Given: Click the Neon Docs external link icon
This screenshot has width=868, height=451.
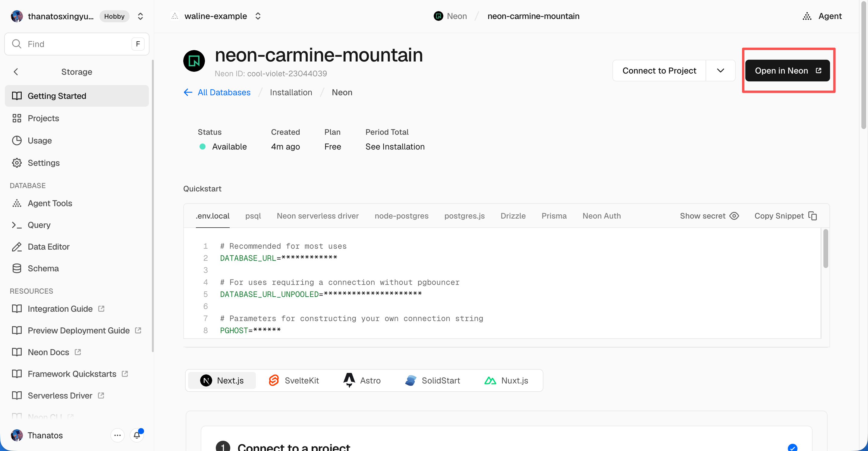Looking at the screenshot, I should pos(78,352).
